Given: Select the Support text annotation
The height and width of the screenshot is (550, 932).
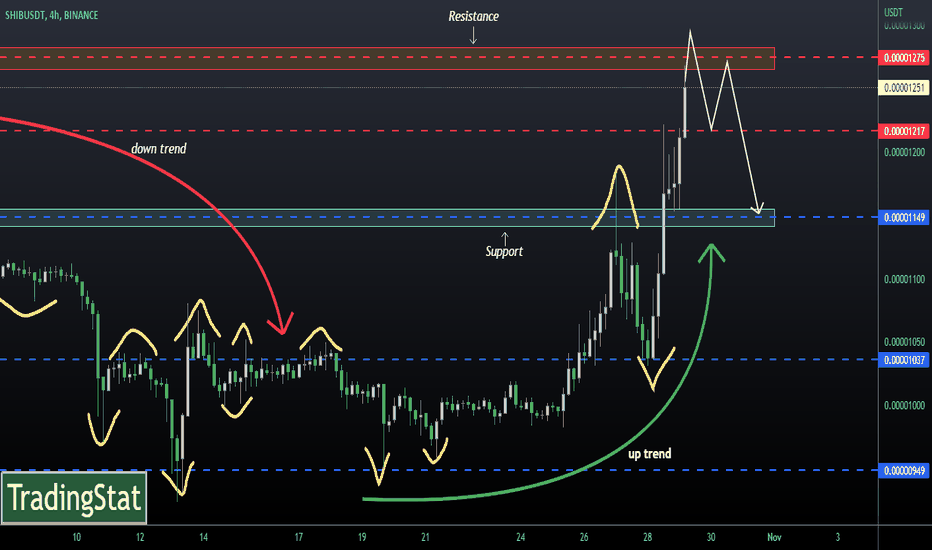Looking at the screenshot, I should (504, 252).
